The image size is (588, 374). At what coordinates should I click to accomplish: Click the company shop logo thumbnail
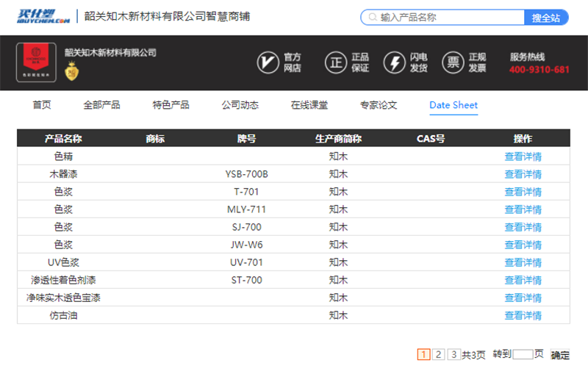point(36,62)
